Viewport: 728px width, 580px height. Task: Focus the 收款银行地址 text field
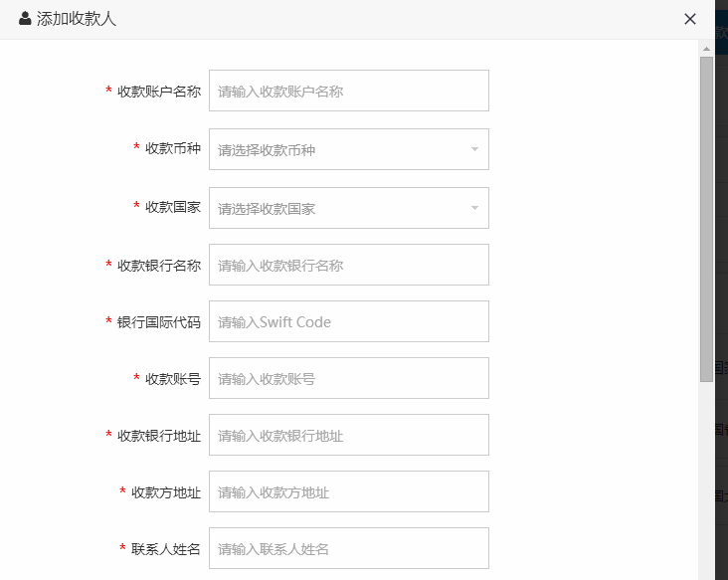click(x=348, y=435)
